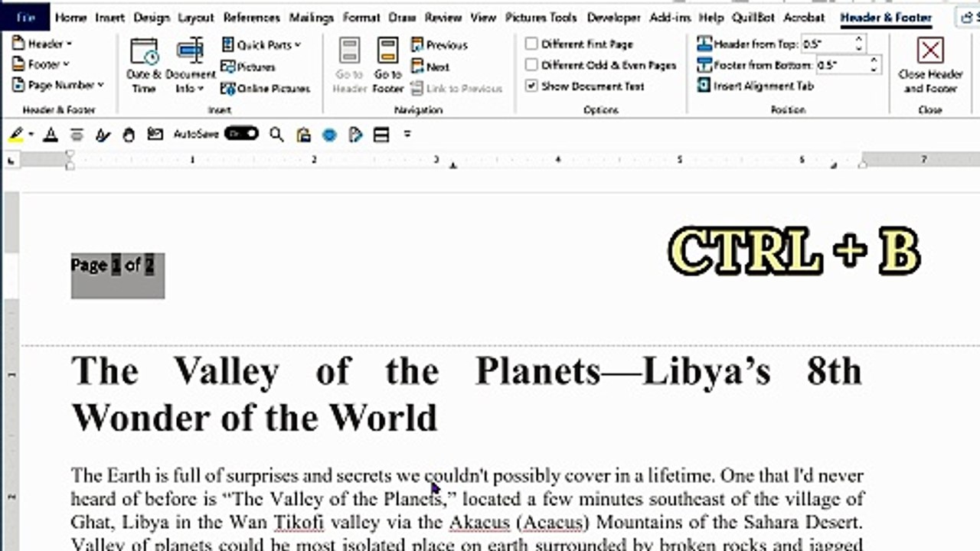Open the Page Number dropdown
The width and height of the screenshot is (980, 551).
tap(57, 85)
